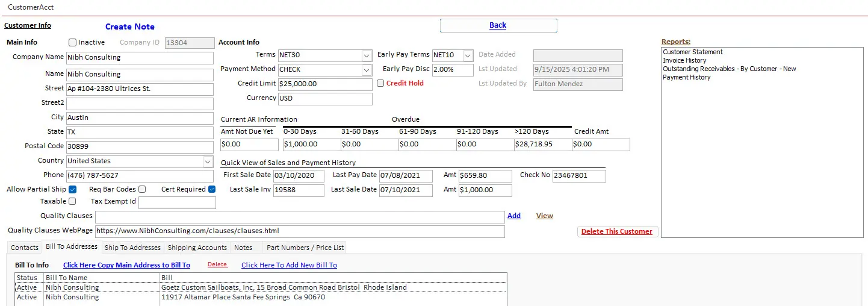Image resolution: width=868 pixels, height=306 pixels.
Task: Click the Street address field
Action: [140, 89]
